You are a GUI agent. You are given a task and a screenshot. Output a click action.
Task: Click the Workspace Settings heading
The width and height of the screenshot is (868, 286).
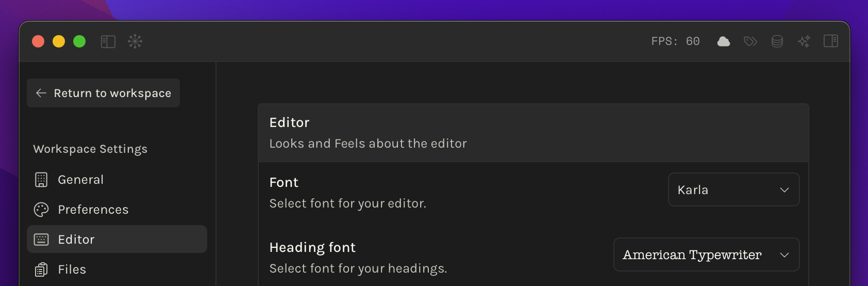(90, 149)
